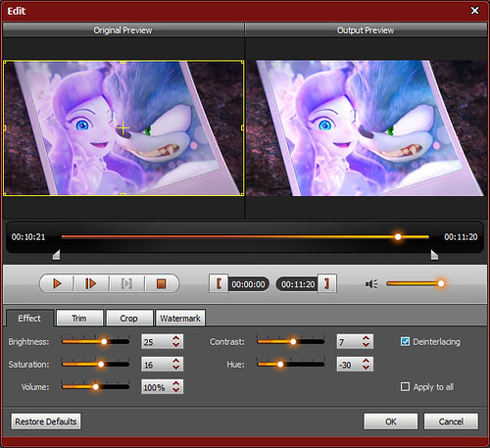Click the Hue slider handle
The width and height of the screenshot is (490, 448).
pos(280,365)
